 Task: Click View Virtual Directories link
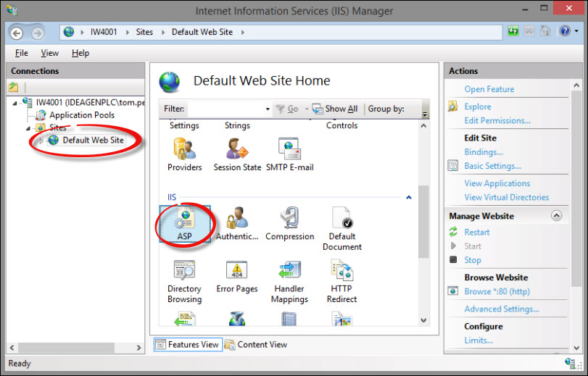506,197
